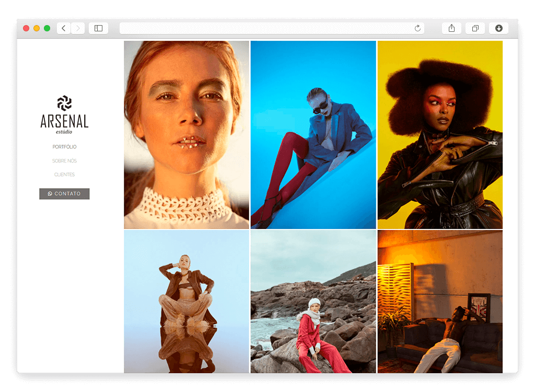Click the browser back arrow button
Viewport: 535px width, 392px height.
tap(64, 28)
